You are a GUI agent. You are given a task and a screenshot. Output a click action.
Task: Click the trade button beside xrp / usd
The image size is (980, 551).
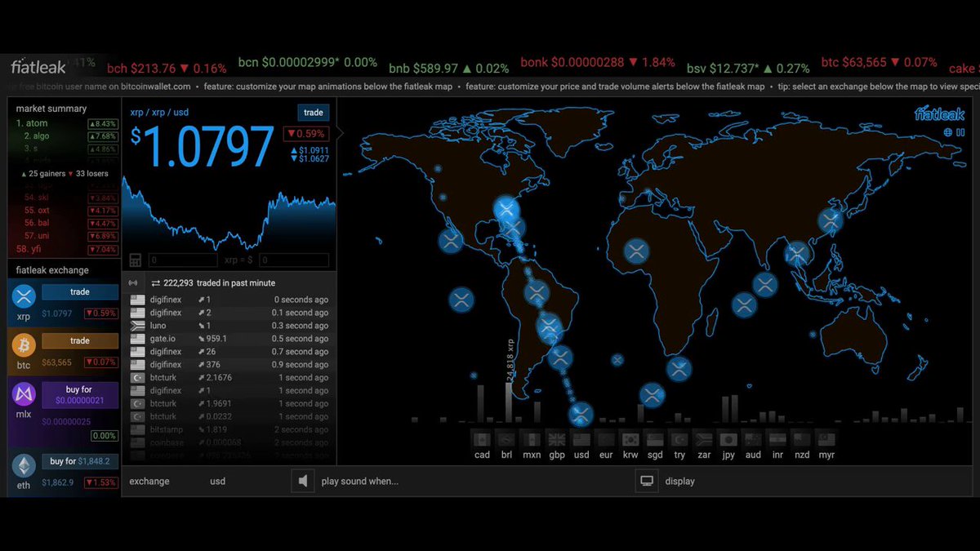click(x=314, y=113)
